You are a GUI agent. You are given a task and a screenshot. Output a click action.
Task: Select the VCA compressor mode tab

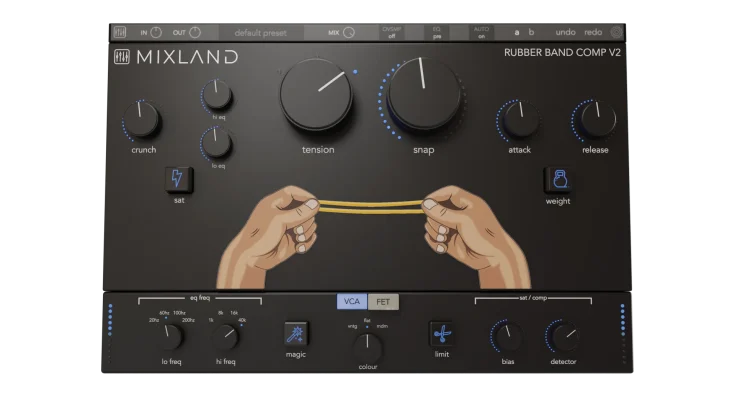[352, 301]
